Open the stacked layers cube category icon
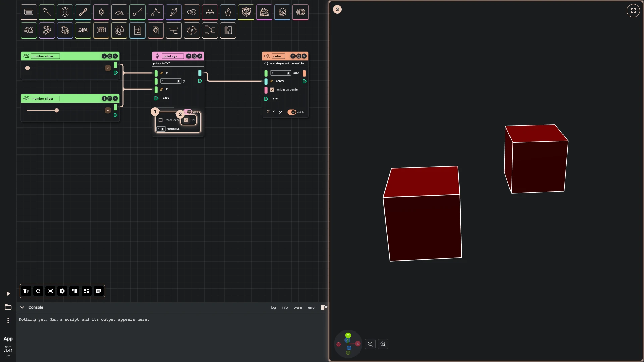 (x=282, y=12)
